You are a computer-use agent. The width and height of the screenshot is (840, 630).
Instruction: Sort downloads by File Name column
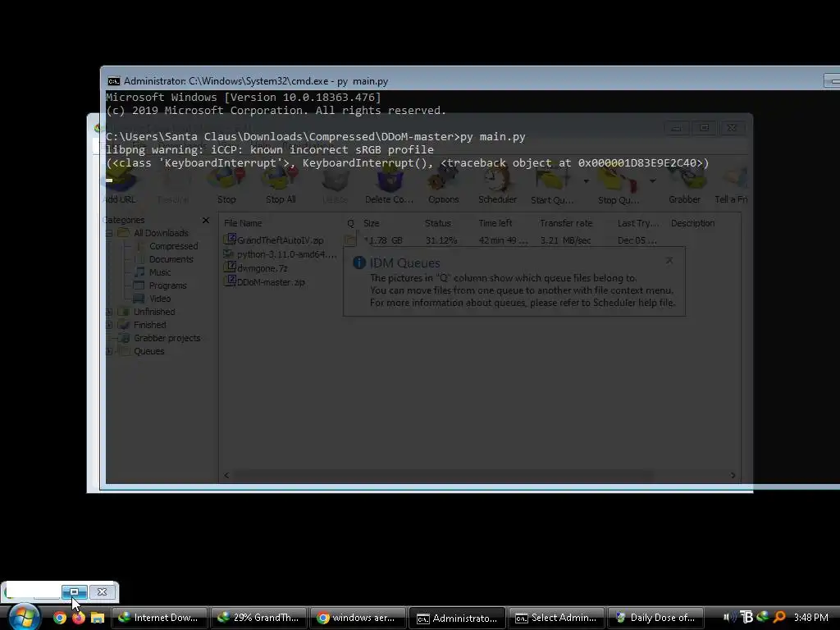click(243, 223)
